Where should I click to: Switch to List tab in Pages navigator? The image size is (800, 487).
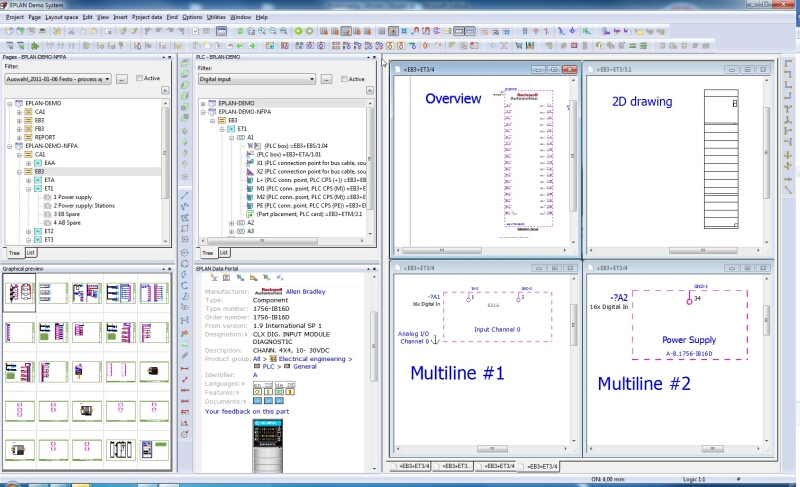(31, 253)
